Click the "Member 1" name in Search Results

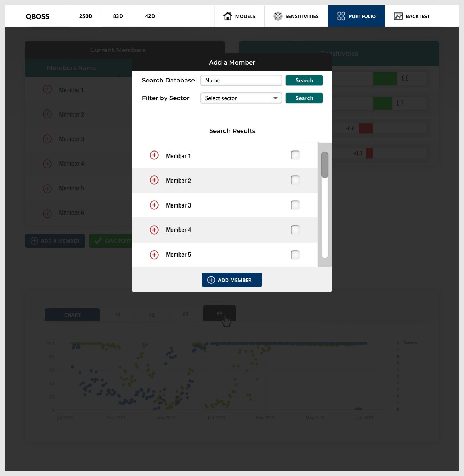(x=178, y=156)
